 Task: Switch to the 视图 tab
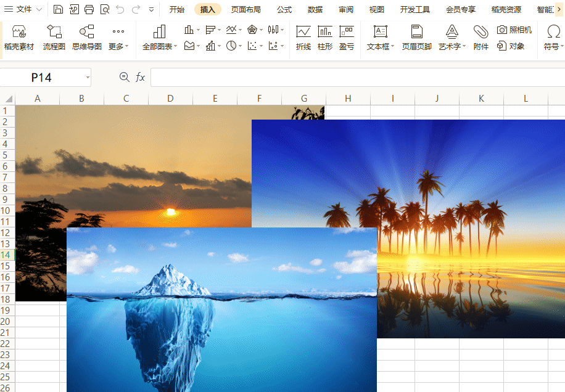[376, 10]
